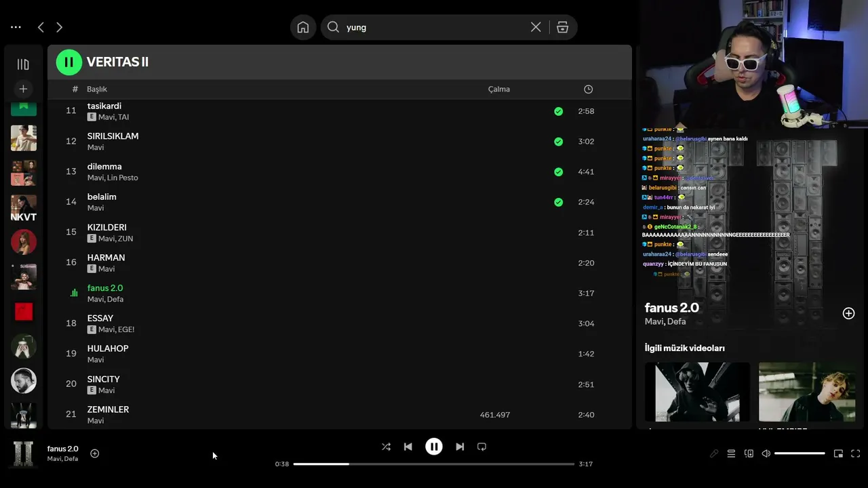Sort by the # column header
The height and width of the screenshot is (488, 868).
coord(75,89)
